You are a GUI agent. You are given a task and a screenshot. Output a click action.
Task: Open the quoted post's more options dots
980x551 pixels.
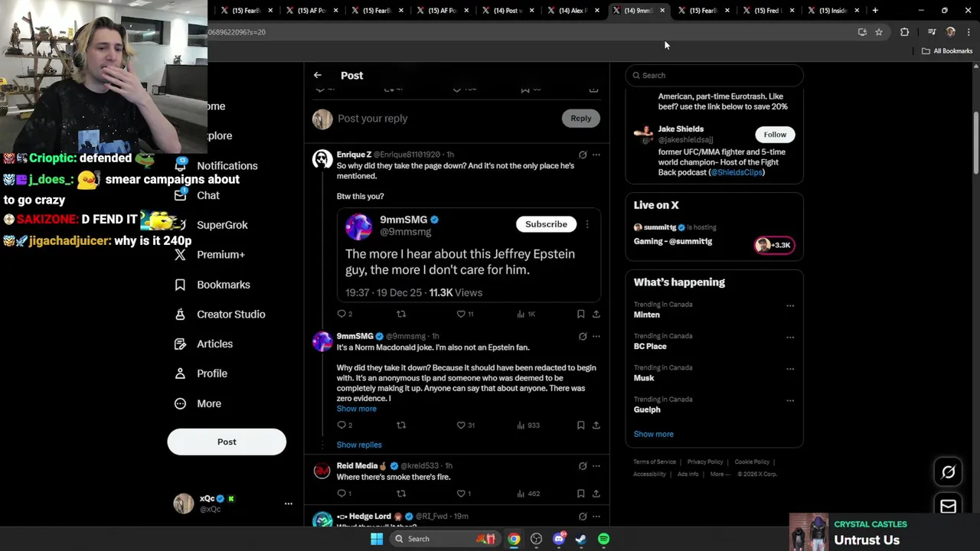coord(587,224)
